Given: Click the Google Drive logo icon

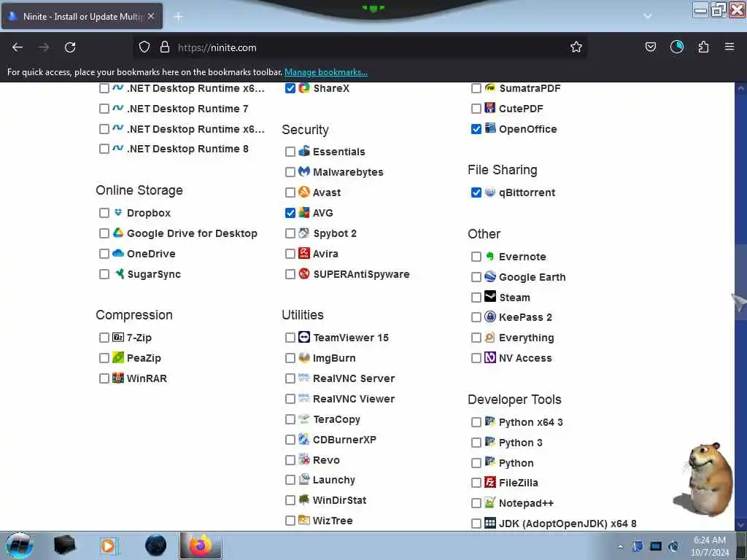Looking at the screenshot, I should tap(118, 233).
